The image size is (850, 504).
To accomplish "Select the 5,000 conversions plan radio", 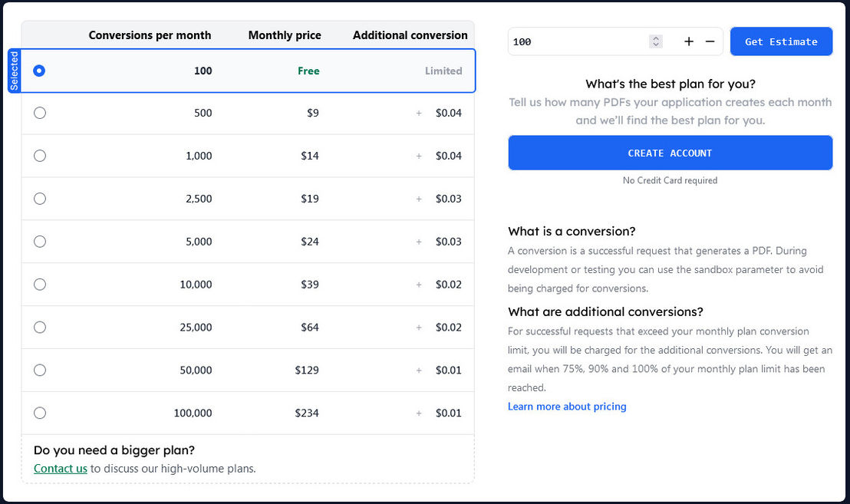I will [40, 241].
